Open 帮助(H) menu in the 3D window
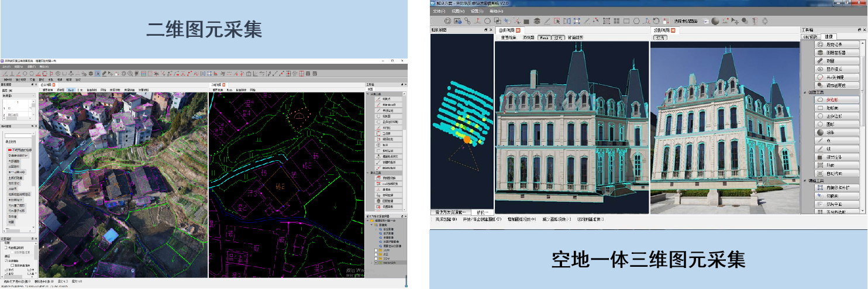The height and width of the screenshot is (289, 868). click(496, 11)
